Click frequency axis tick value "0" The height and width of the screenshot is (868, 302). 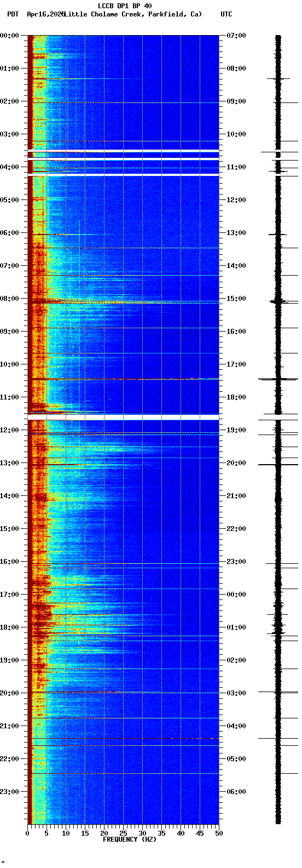(x=27, y=833)
